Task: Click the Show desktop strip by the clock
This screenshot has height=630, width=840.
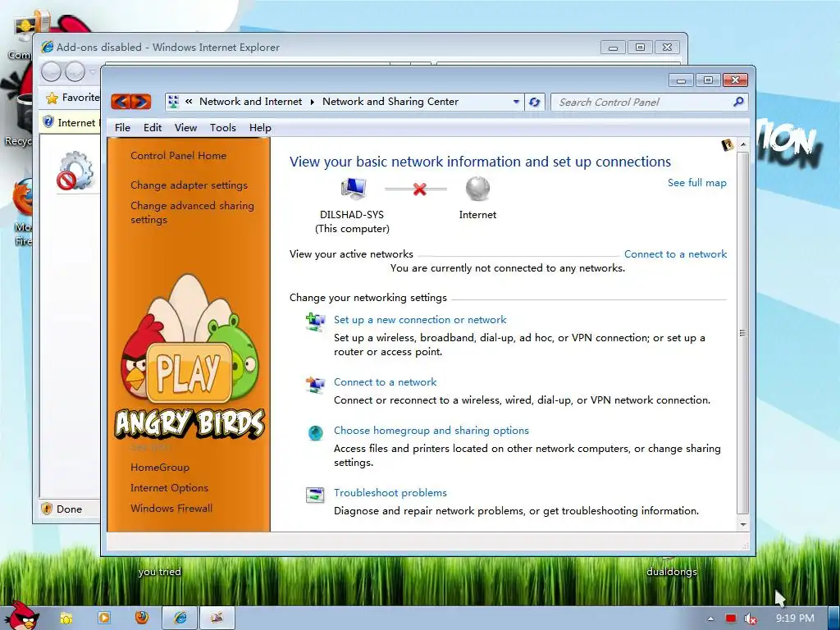Action: click(x=834, y=619)
